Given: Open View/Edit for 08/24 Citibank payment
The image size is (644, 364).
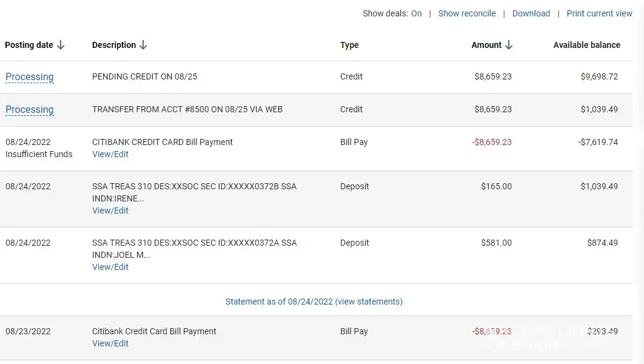Looking at the screenshot, I should (110, 154).
